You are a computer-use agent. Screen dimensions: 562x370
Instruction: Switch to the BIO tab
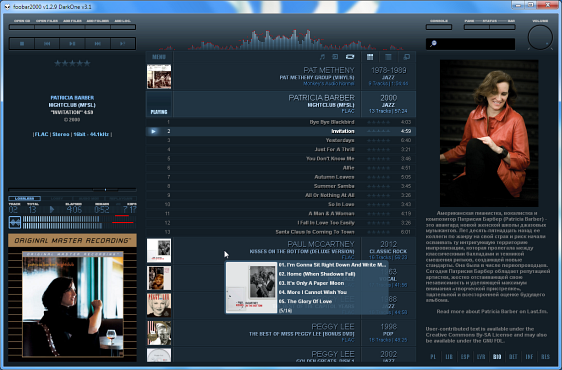[497, 357]
